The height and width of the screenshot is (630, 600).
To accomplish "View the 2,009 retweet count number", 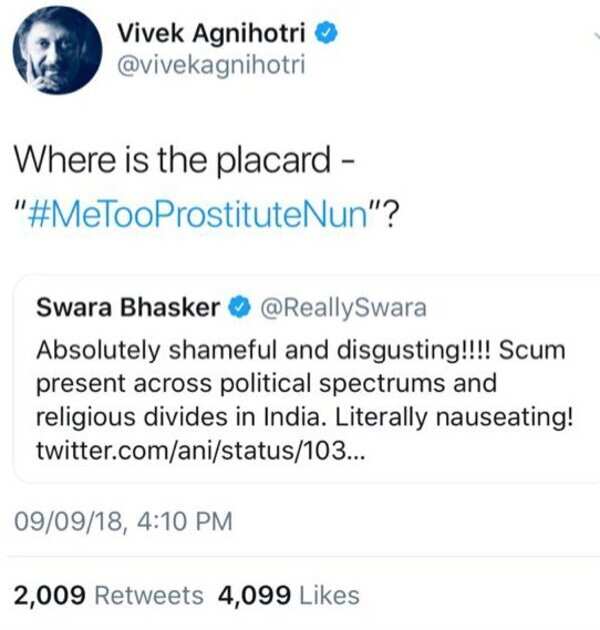I will click(x=48, y=595).
